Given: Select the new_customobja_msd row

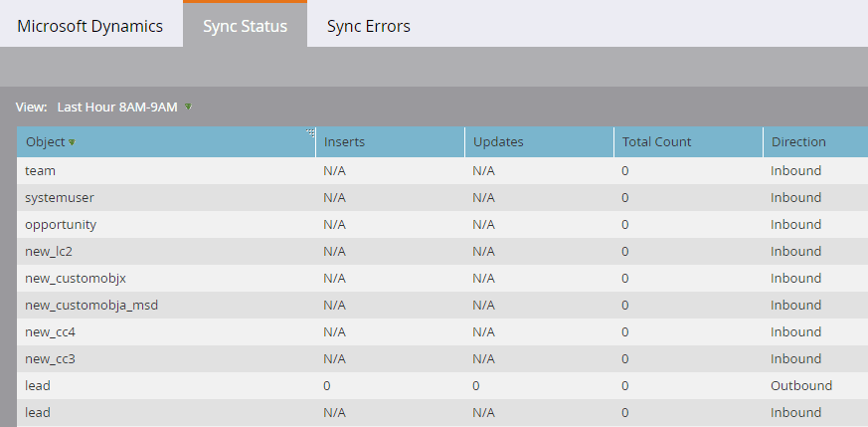Looking at the screenshot, I should (x=91, y=305).
